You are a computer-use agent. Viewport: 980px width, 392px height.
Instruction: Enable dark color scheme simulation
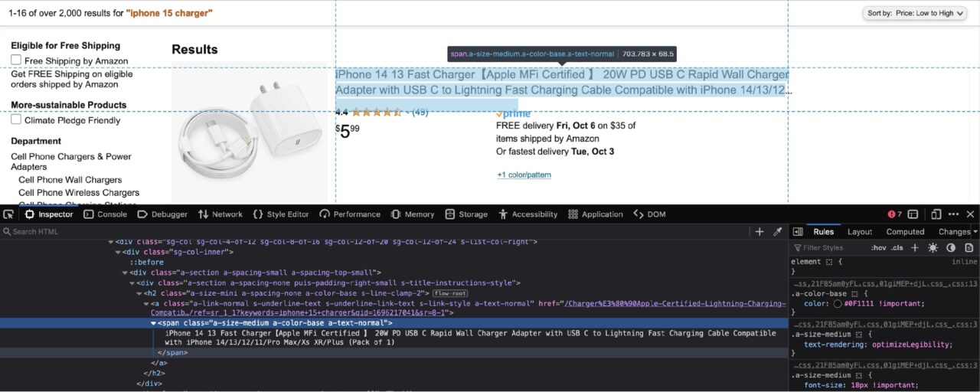tap(951, 248)
